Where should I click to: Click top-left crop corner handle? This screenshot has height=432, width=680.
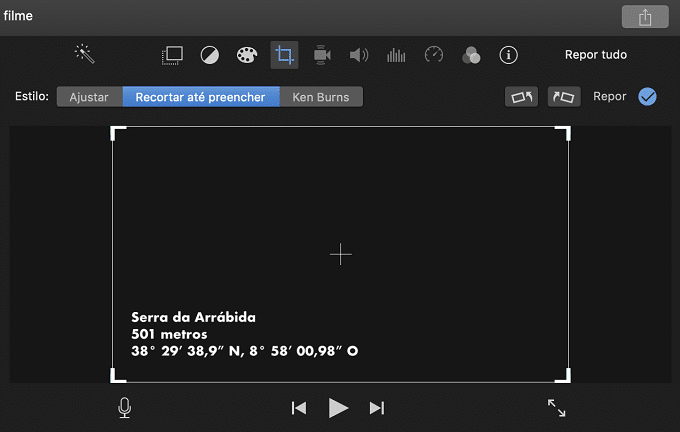coord(118,133)
